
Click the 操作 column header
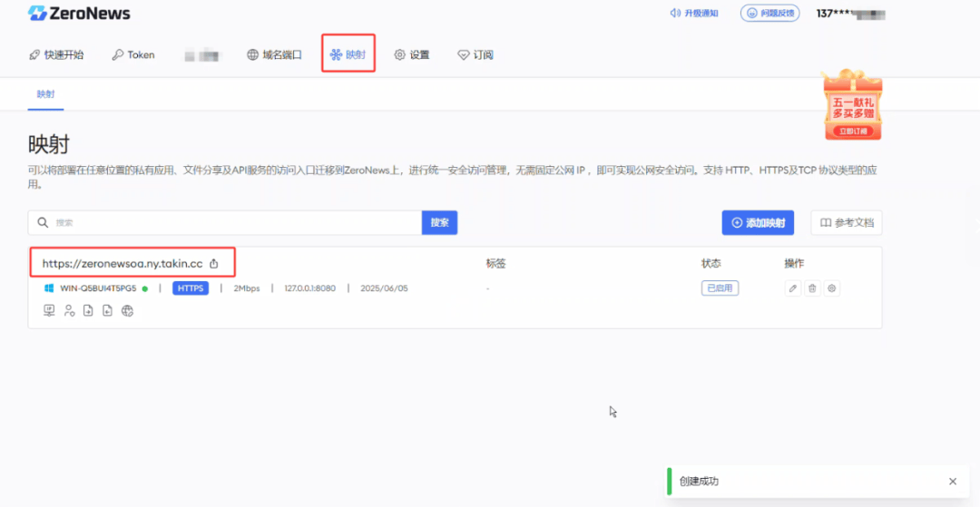tap(794, 264)
